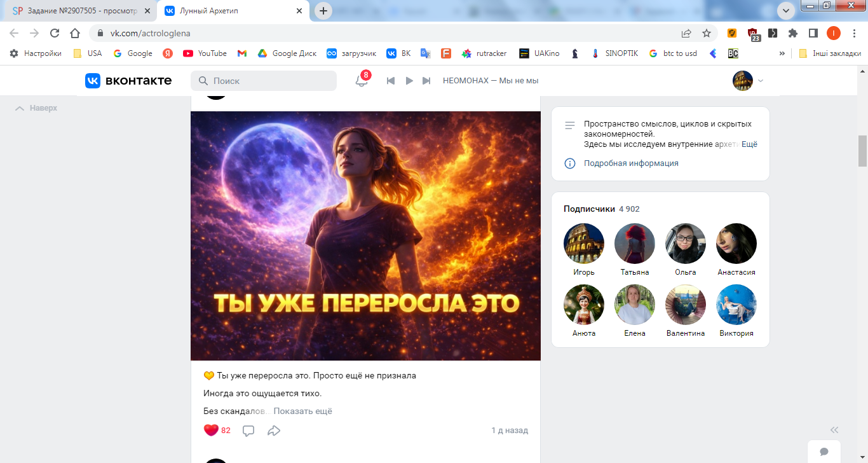Open the tab search dropdown arrow
The height and width of the screenshot is (463, 868).
pos(787,11)
